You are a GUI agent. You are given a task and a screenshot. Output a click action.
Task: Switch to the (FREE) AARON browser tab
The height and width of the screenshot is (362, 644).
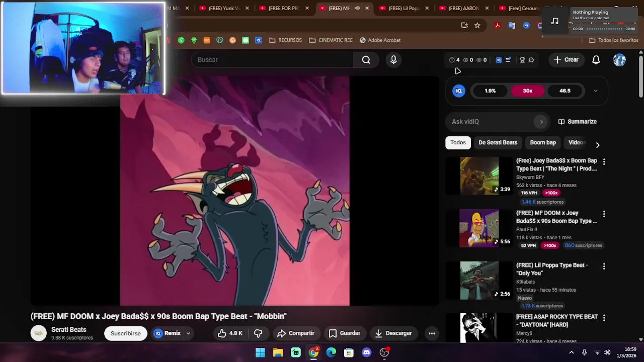click(464, 8)
